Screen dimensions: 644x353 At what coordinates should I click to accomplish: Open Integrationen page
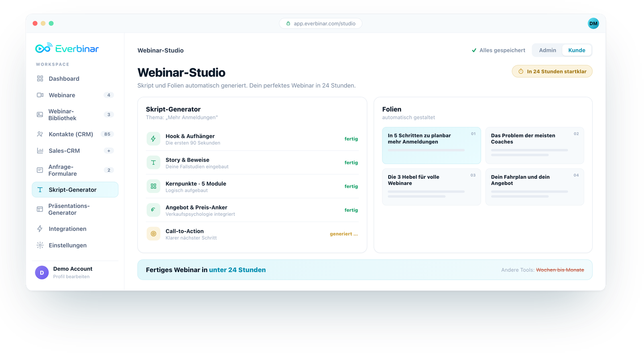pos(75,229)
